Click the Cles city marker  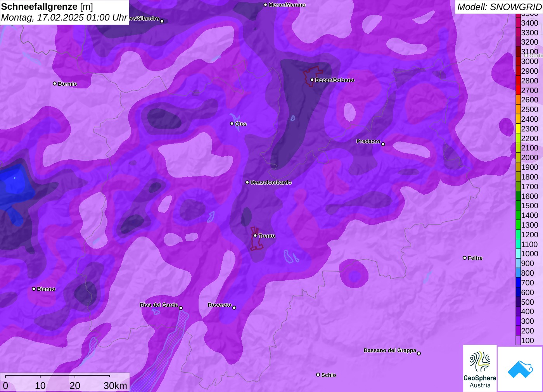232,124
